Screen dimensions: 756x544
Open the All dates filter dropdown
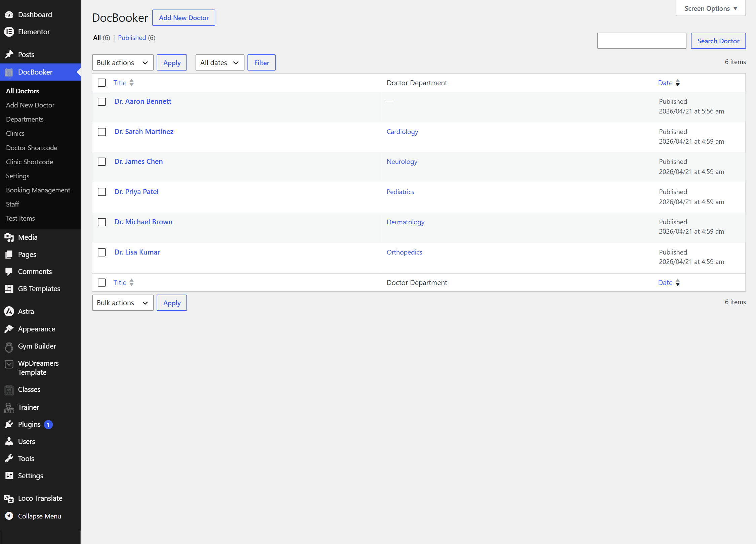pos(220,62)
